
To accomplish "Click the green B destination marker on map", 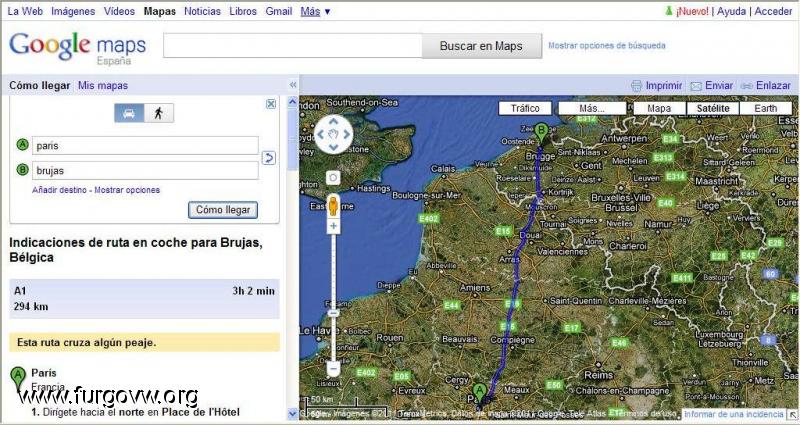I will pyautogui.click(x=541, y=133).
